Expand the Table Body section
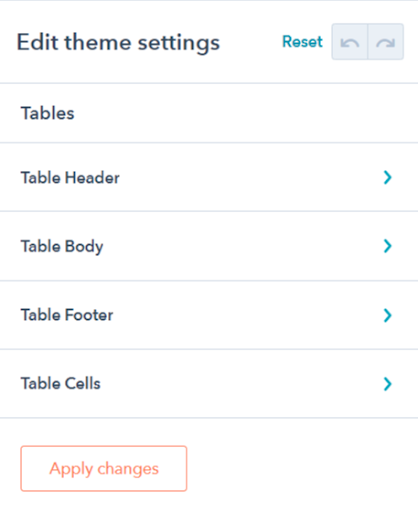 [x=209, y=246]
